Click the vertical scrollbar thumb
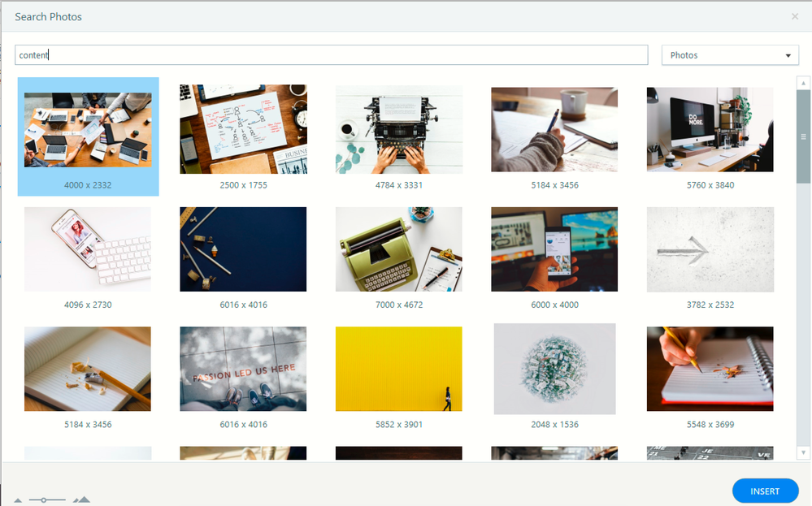812x506 pixels. coord(803,136)
